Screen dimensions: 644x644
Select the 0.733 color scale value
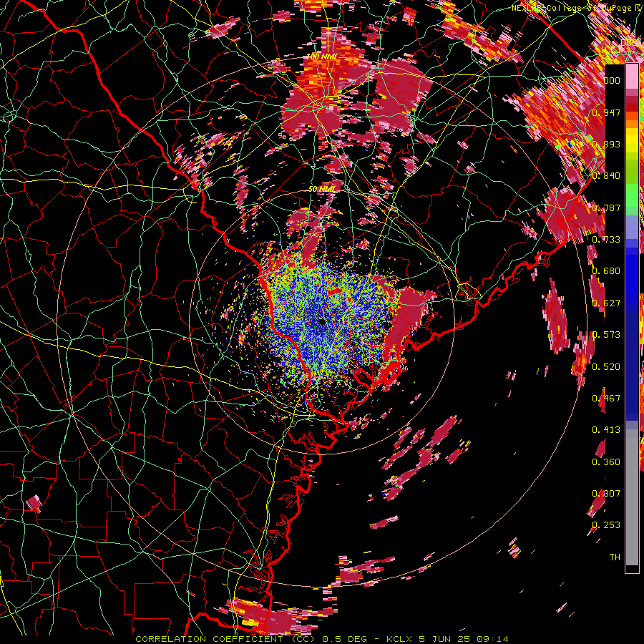(606, 240)
